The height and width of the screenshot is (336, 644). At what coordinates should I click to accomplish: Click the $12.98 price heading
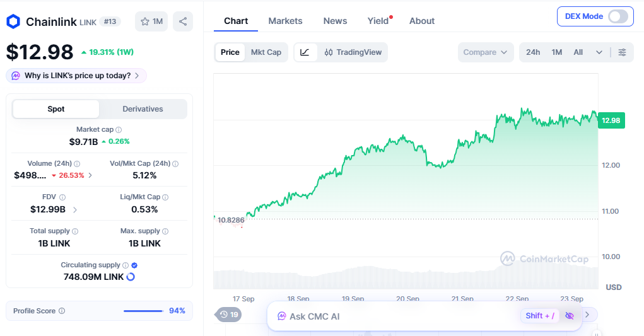coord(40,52)
